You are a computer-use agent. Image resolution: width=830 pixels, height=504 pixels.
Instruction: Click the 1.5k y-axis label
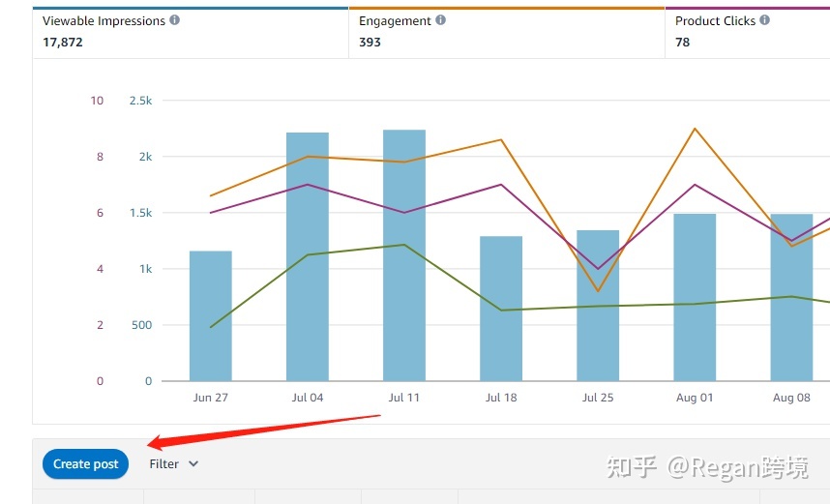141,213
